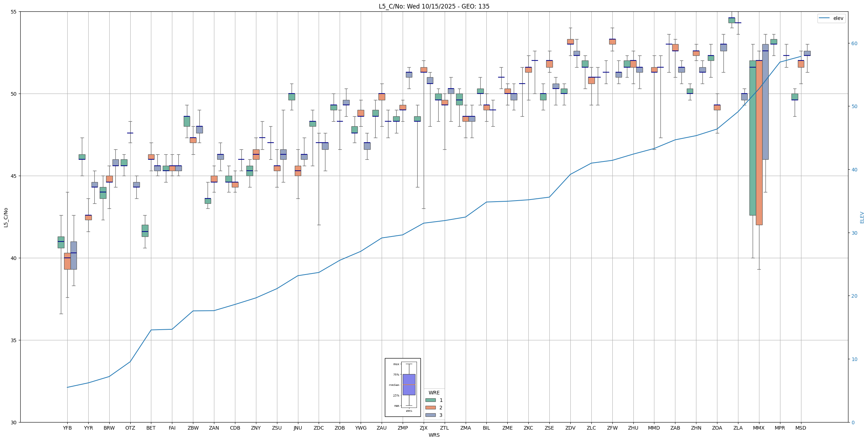Click the boxplot explanation inset diagram
868x441 pixels.
403,387
